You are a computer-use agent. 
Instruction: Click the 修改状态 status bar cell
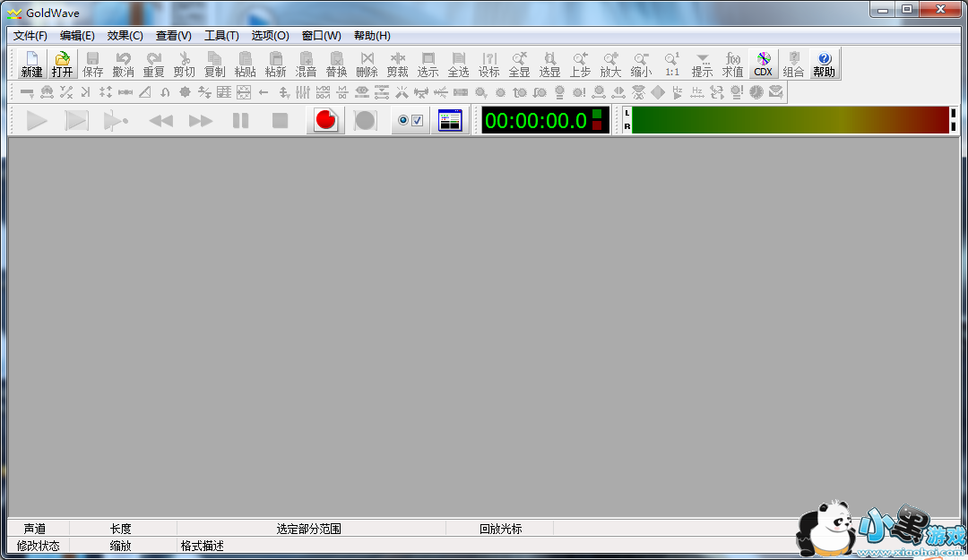(x=39, y=546)
